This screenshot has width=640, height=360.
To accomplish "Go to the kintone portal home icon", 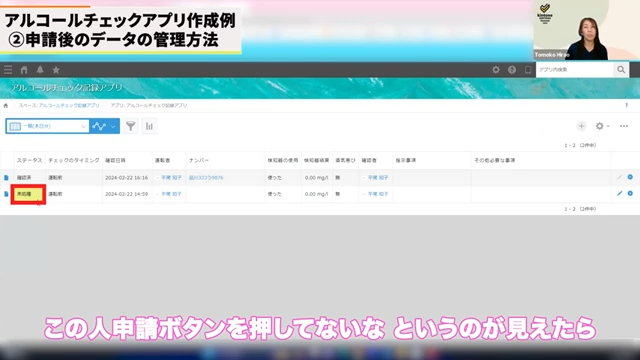I will 24,70.
